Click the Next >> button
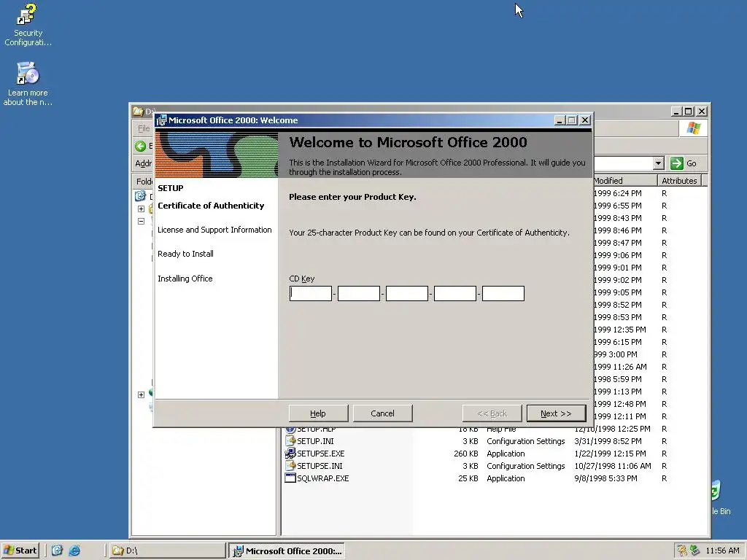Viewport: 747px width, 560px height. point(556,413)
